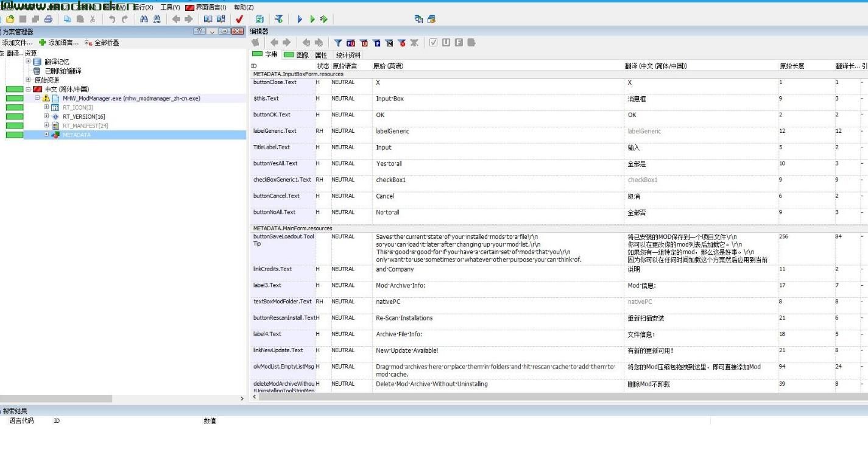This screenshot has width=868, height=474.
Task: Click the redo arrow icon
Action: pyautogui.click(x=125, y=19)
